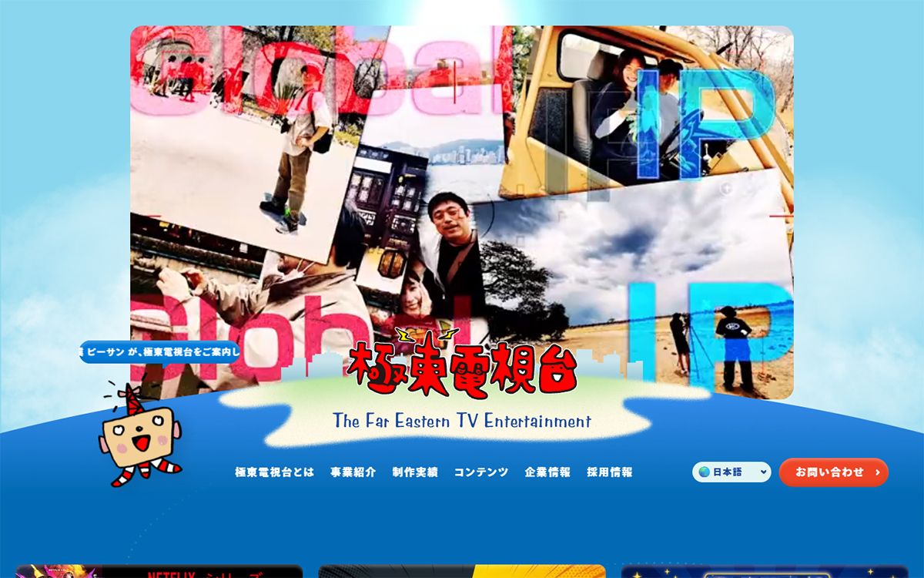Click the お問い合わせ contact button
This screenshot has width=924, height=578.
pos(834,472)
